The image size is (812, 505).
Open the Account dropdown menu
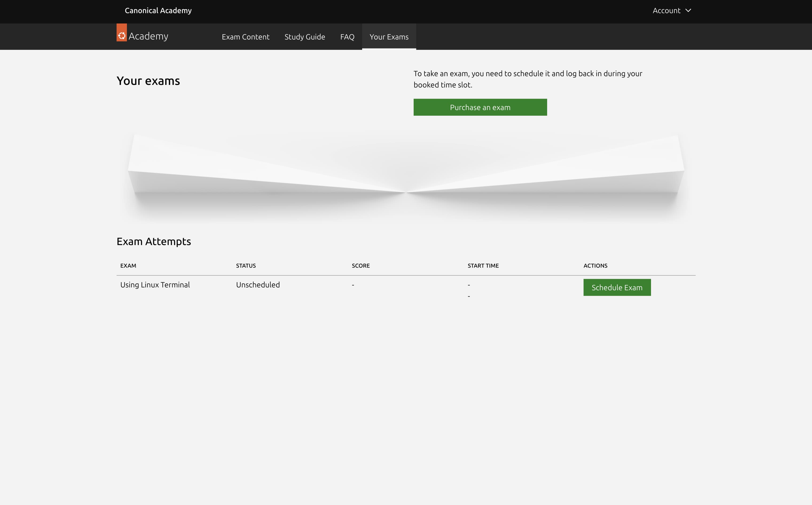pyautogui.click(x=671, y=11)
